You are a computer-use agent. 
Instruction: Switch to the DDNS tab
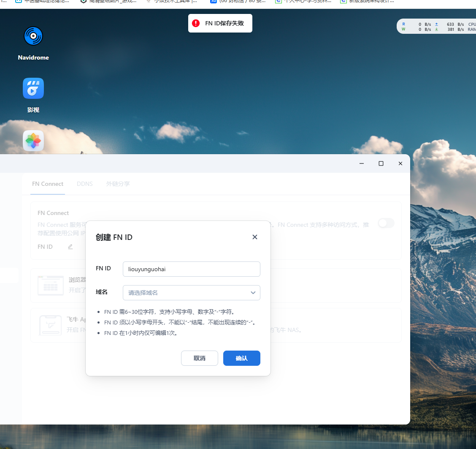[84, 184]
